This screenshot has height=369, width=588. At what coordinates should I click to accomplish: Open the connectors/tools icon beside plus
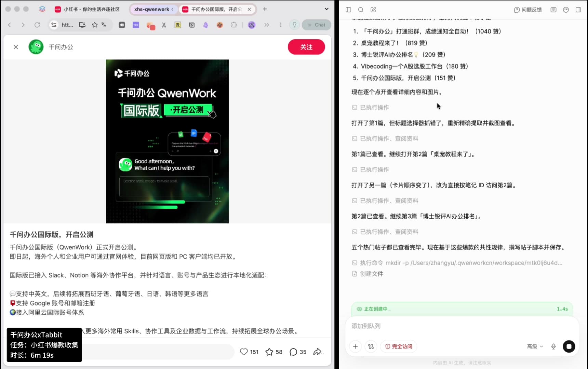(x=371, y=346)
